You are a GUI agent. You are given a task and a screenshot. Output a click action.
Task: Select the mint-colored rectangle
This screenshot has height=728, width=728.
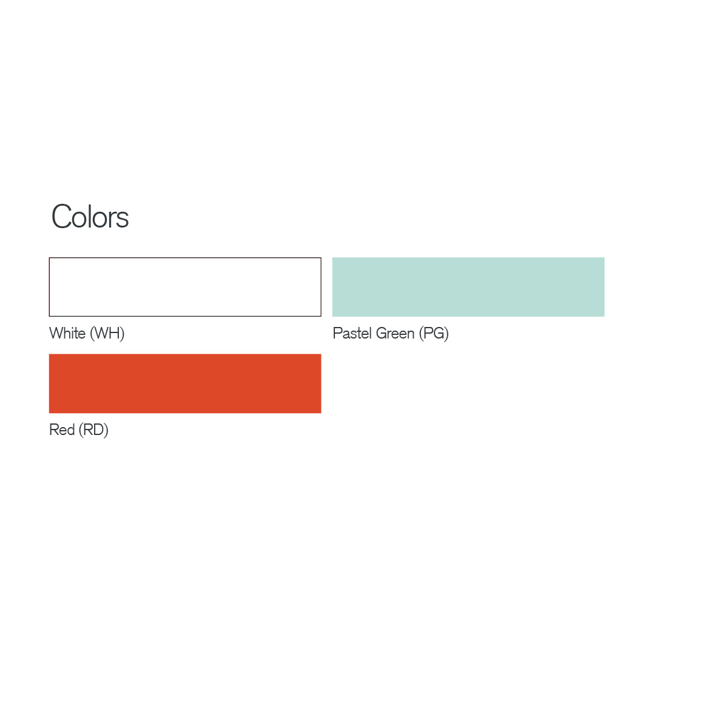(468, 287)
